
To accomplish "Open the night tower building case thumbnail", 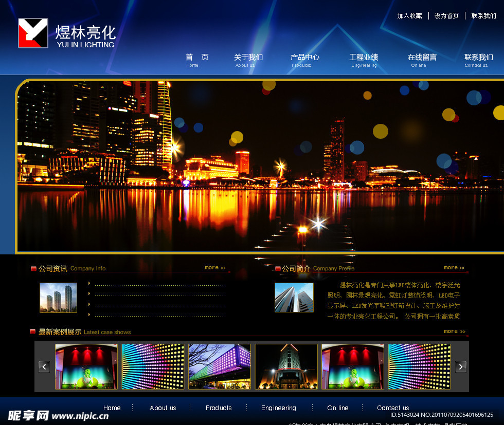I will pyautogui.click(x=286, y=366).
